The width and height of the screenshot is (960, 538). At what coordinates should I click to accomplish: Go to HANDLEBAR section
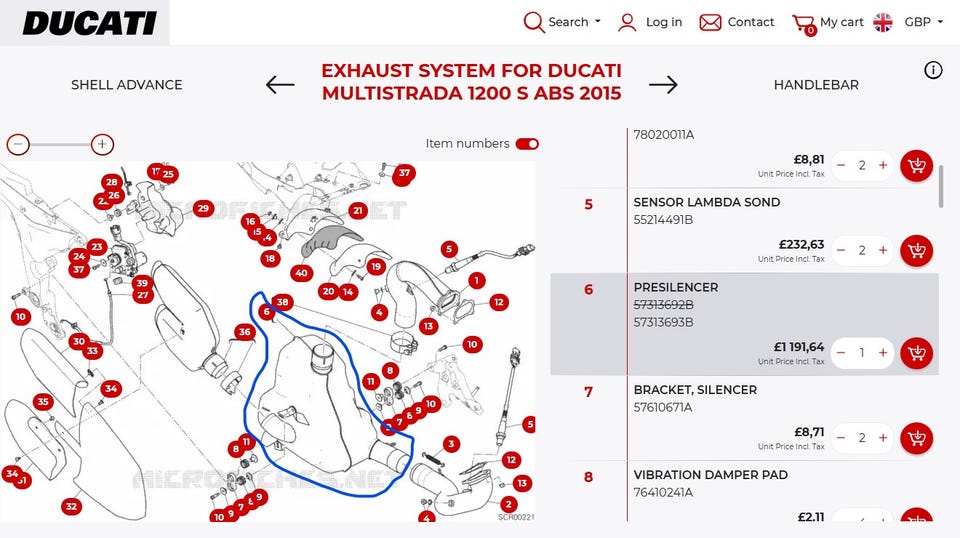click(x=816, y=85)
